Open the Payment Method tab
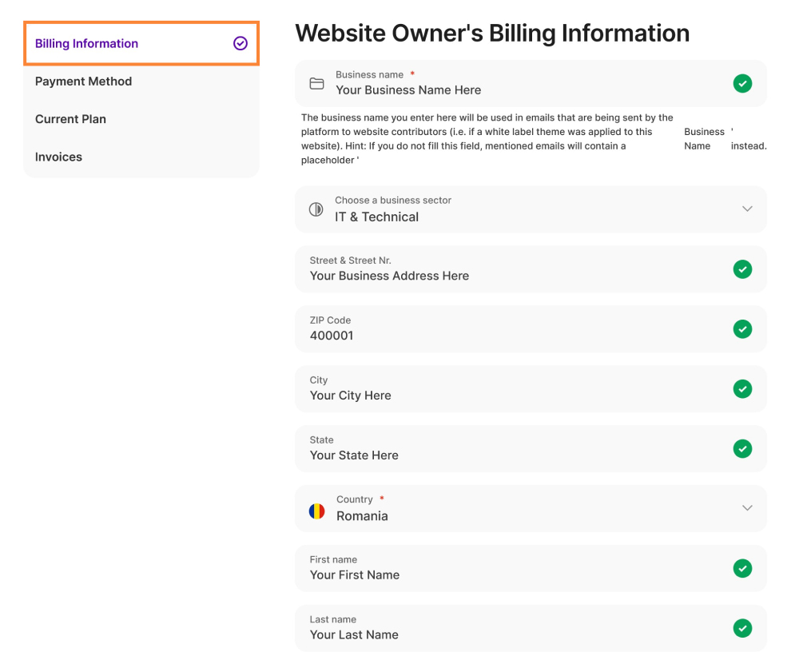Viewport: 799px width, 672px height. [83, 82]
